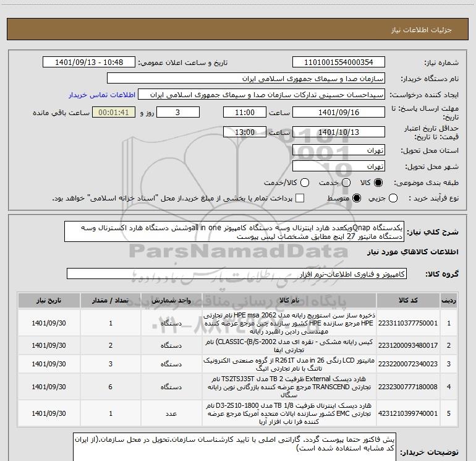This screenshot has width=476, height=461.
Task: Click the D3-2S10-1800 internal hard disk item name
Action: point(289,413)
